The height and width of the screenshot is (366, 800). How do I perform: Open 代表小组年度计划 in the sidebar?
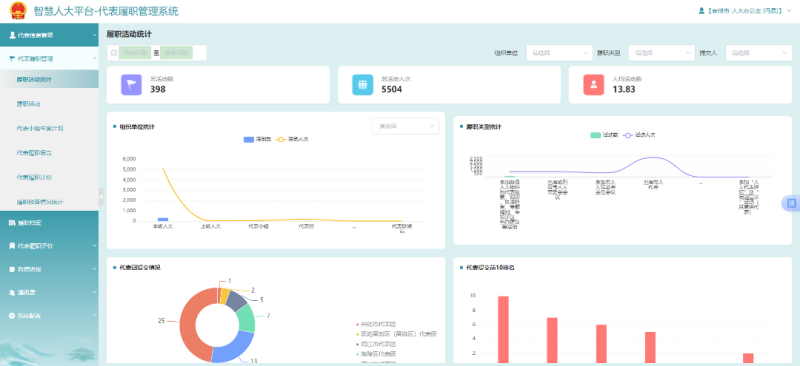[x=40, y=129]
